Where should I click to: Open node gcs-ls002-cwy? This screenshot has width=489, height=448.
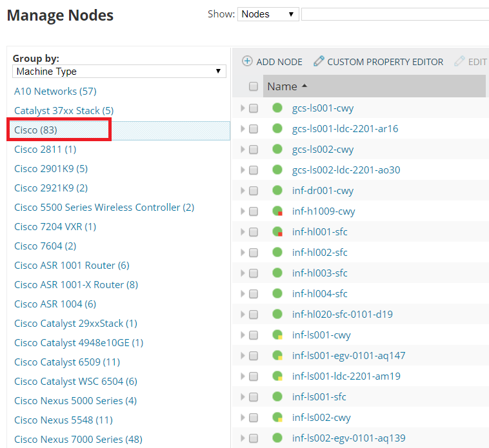pyautogui.click(x=323, y=150)
